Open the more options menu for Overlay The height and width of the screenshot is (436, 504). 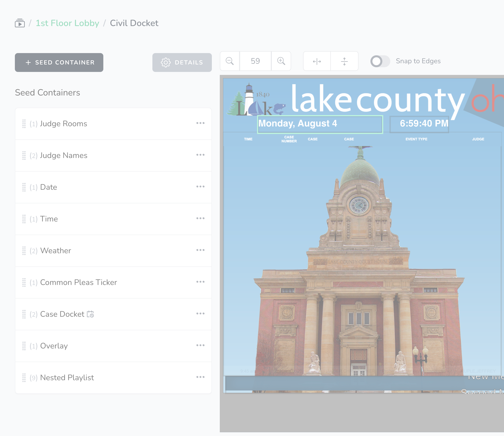coord(200,345)
